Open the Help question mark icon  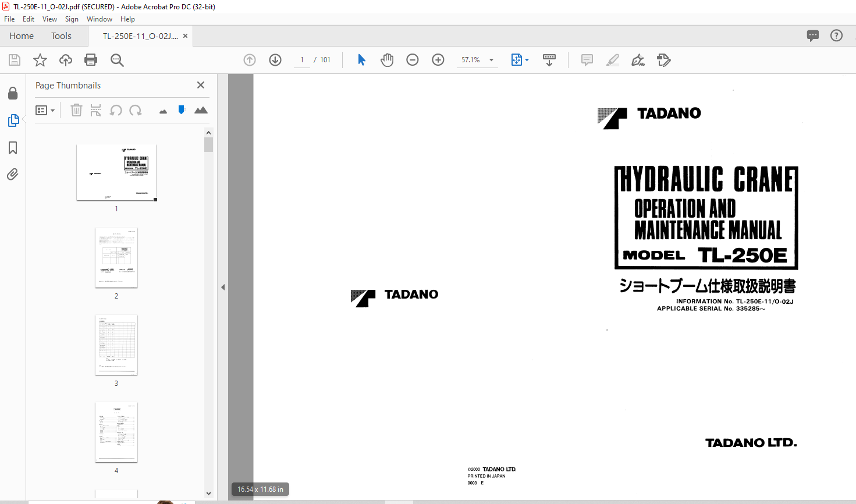pyautogui.click(x=837, y=36)
